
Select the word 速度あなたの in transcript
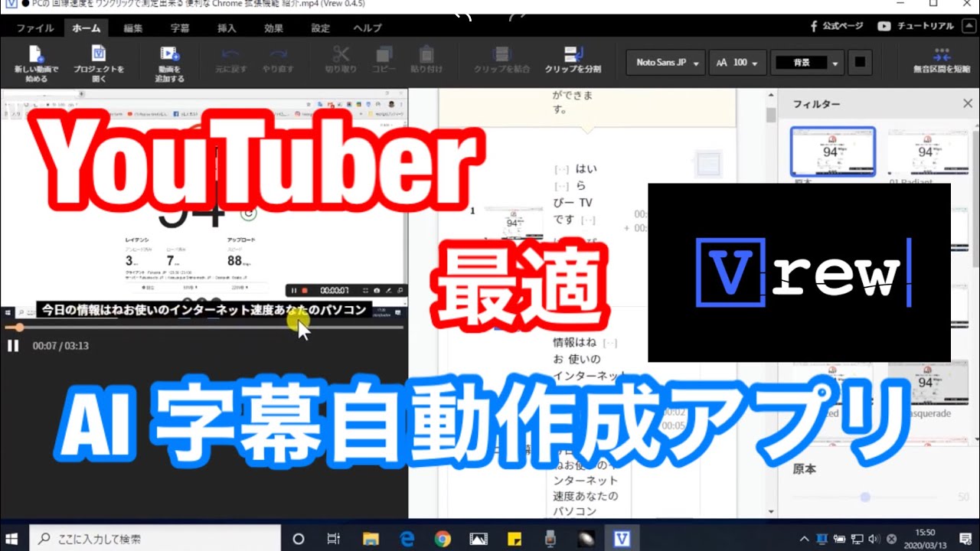(x=585, y=495)
